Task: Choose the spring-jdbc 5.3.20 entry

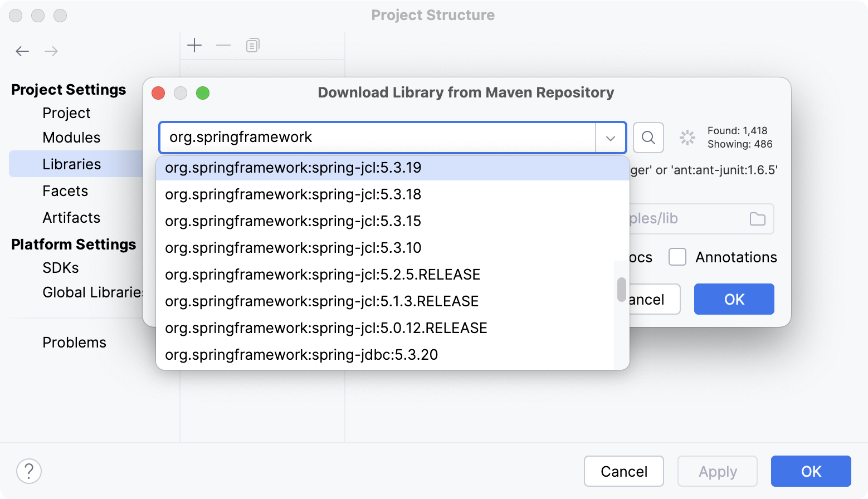Action: [x=301, y=354]
